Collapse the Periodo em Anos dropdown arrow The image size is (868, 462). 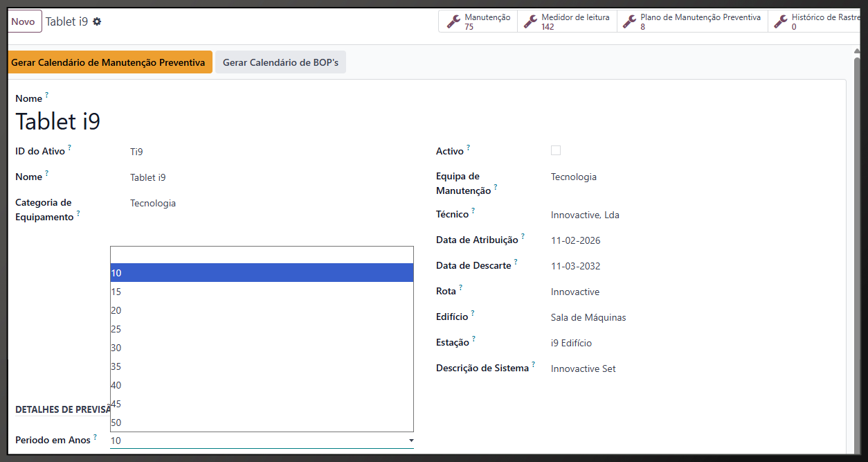click(411, 441)
